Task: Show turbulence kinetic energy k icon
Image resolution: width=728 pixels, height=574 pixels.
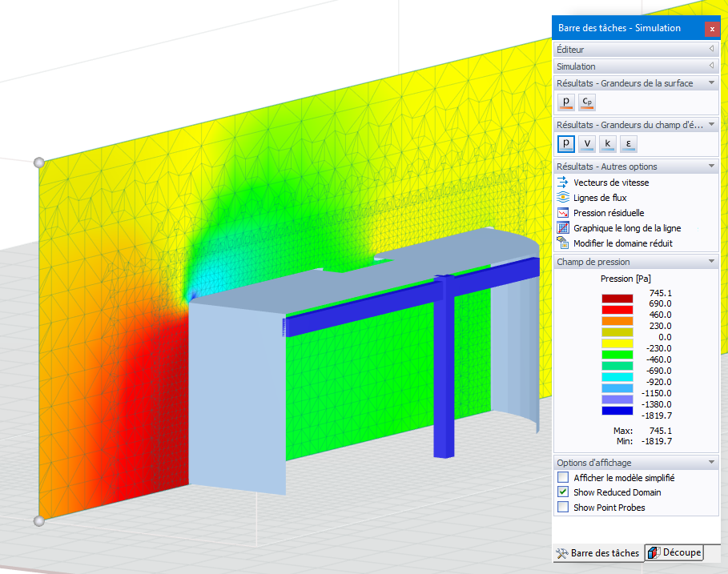Action: point(608,144)
